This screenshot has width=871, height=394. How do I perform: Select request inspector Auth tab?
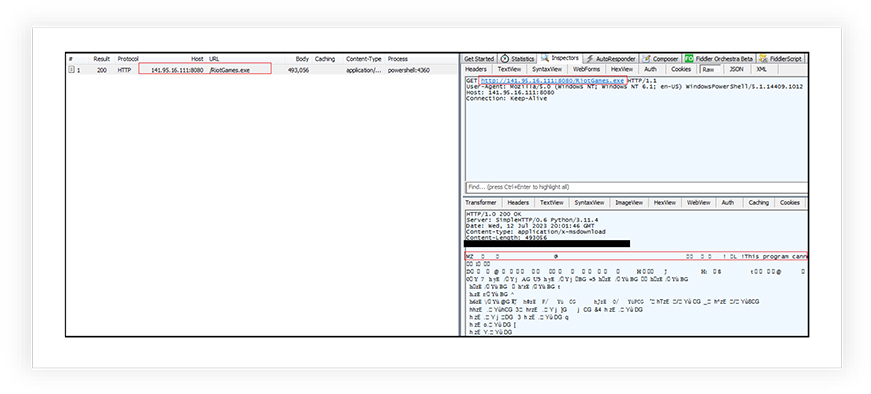650,69
